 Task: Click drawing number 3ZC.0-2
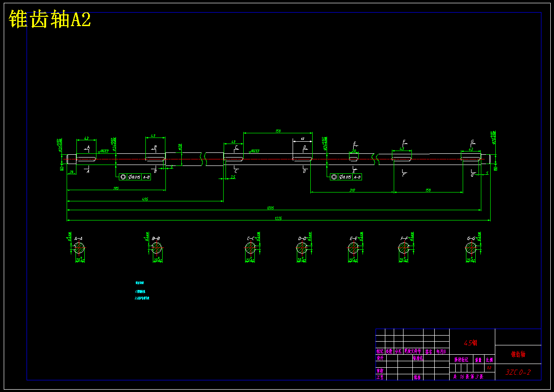(x=518, y=372)
